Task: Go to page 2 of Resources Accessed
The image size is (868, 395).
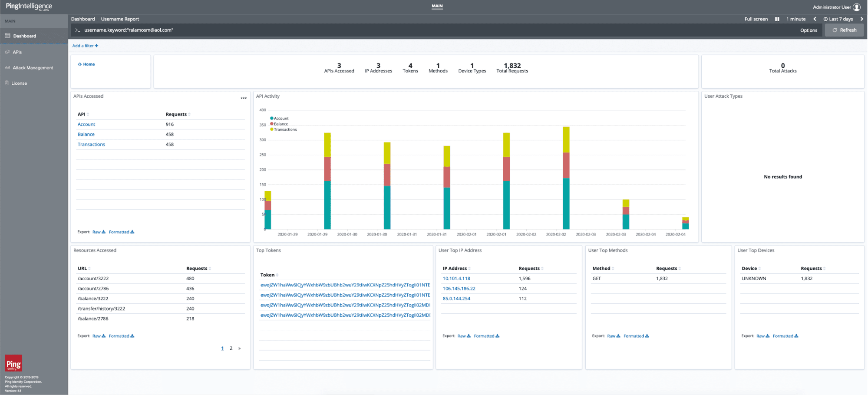Action: 231,348
